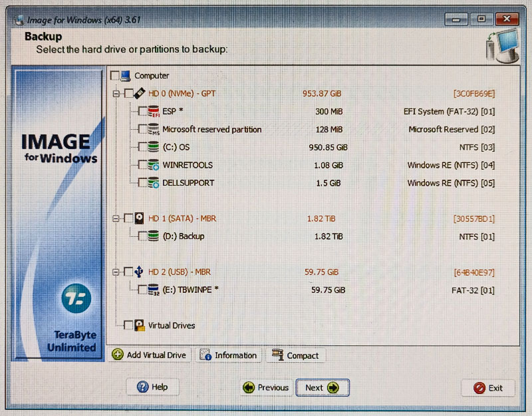
Task: Click the Computer root label
Action: pos(152,76)
